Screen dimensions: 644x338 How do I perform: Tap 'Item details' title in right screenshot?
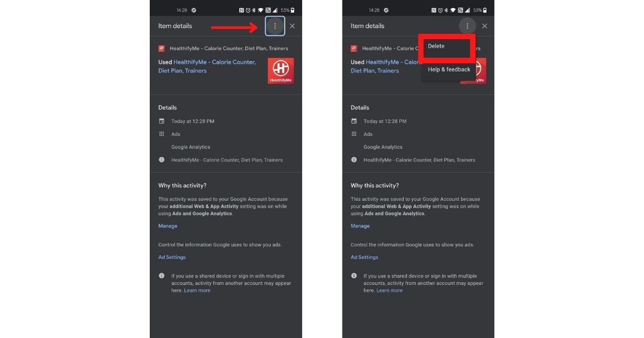click(x=368, y=26)
